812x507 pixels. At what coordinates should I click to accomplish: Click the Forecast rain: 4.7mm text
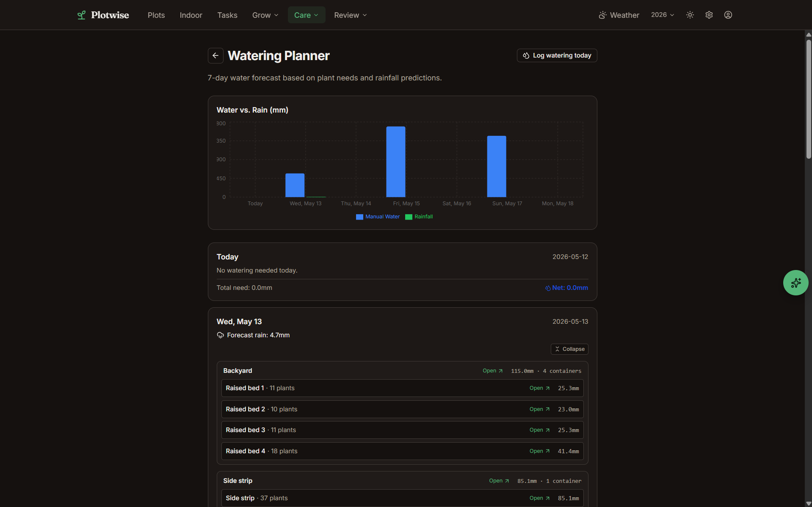click(x=258, y=335)
